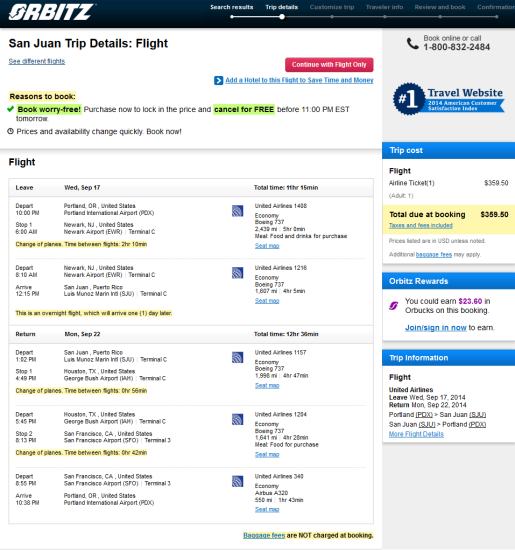Screen dimensions: 515x550
Task: Click 'Mon, Sep 22' return date
Action: 82,334
